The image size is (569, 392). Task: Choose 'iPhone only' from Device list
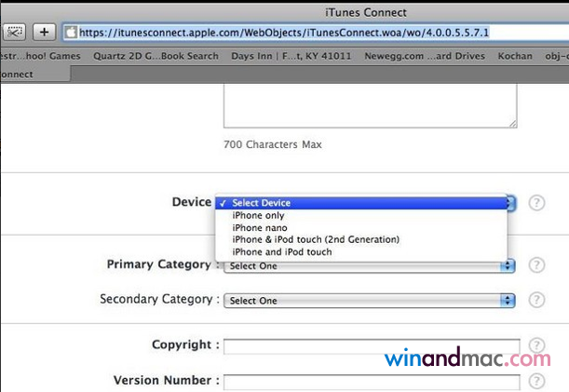pyautogui.click(x=260, y=215)
